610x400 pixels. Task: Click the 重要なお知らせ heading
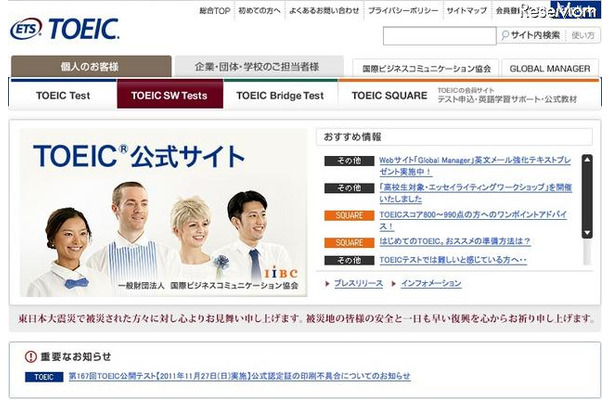(x=76, y=356)
